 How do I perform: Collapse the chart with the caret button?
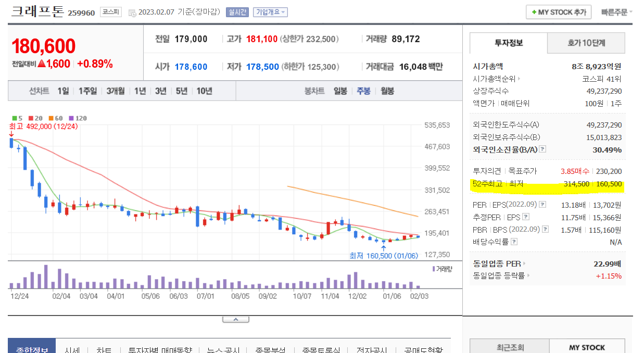(235, 319)
